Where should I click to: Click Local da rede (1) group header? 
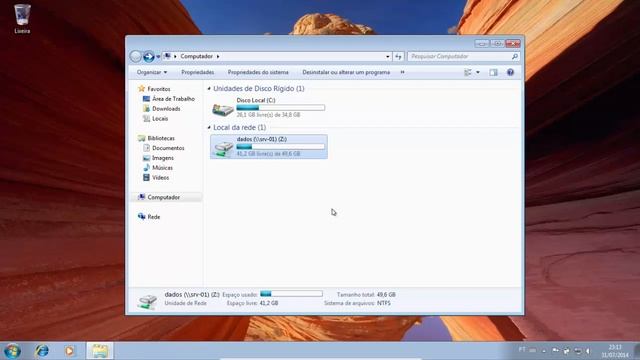coord(240,128)
